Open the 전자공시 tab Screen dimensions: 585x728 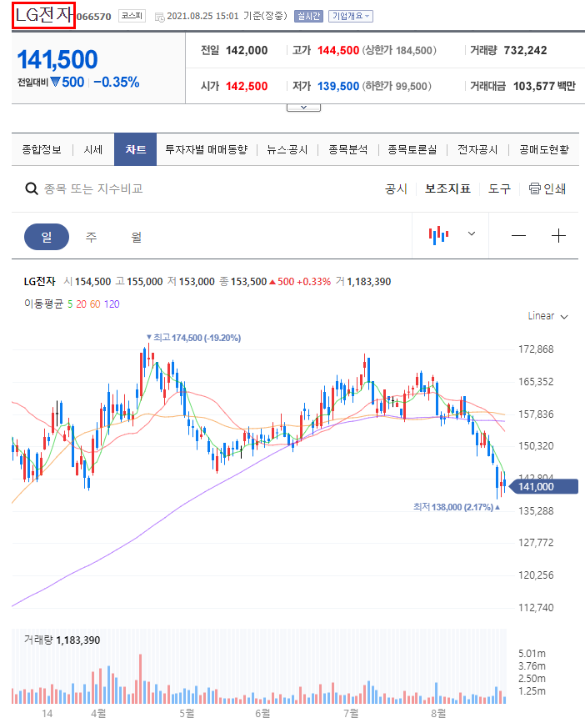(x=477, y=149)
